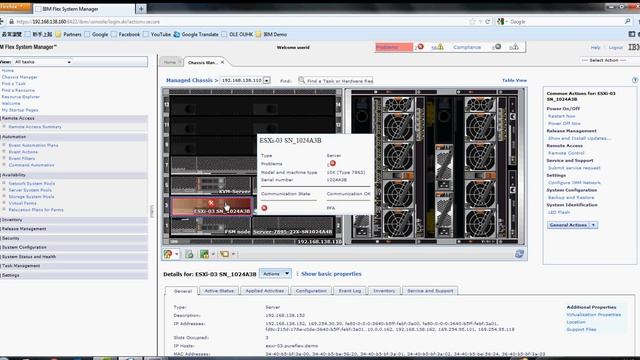Switch to the Home tab
The image size is (640, 360).
click(171, 62)
